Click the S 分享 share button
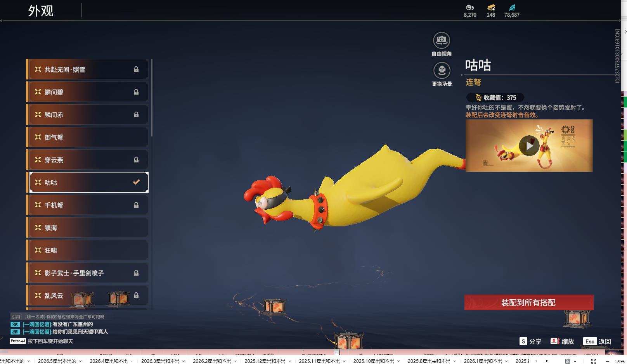The height and width of the screenshot is (364, 627). [530, 341]
